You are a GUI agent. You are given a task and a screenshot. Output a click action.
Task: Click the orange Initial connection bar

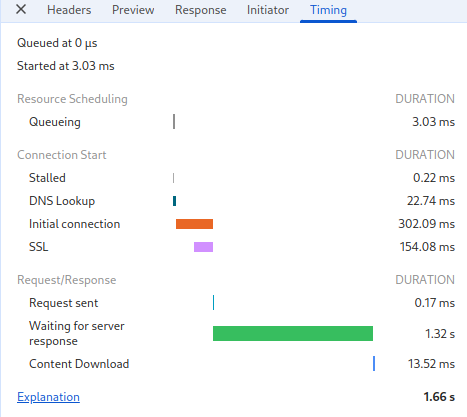[x=194, y=224]
